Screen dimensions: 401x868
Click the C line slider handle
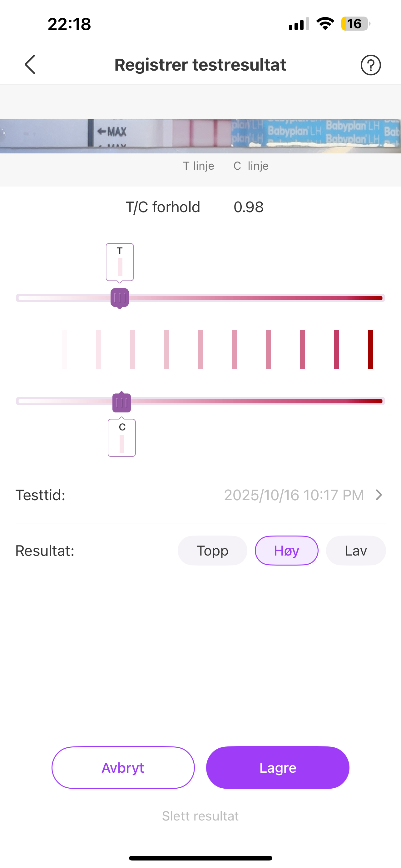tap(121, 402)
